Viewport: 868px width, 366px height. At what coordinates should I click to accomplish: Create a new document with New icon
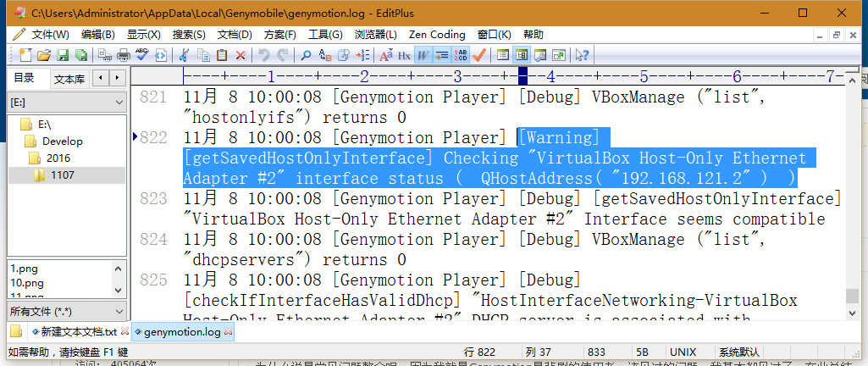pyautogui.click(x=25, y=55)
